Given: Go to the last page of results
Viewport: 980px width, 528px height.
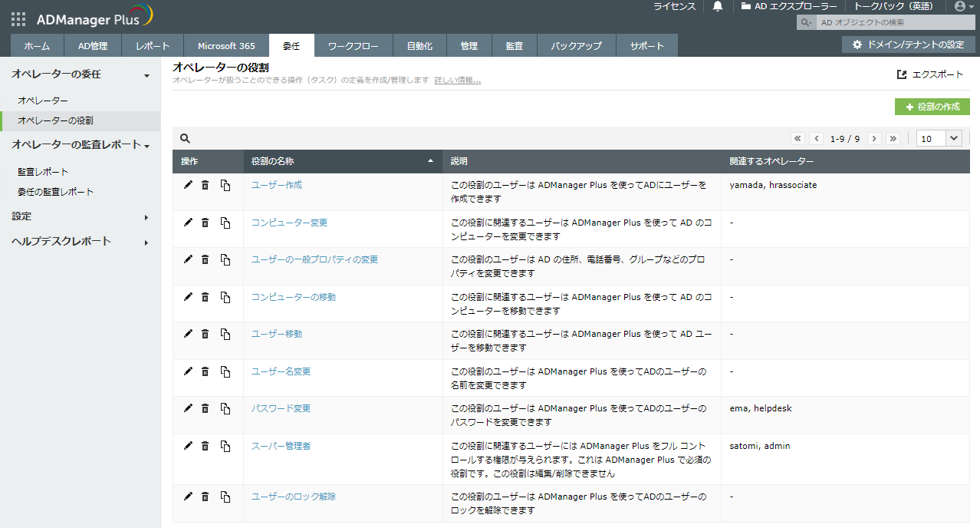Looking at the screenshot, I should 893,139.
